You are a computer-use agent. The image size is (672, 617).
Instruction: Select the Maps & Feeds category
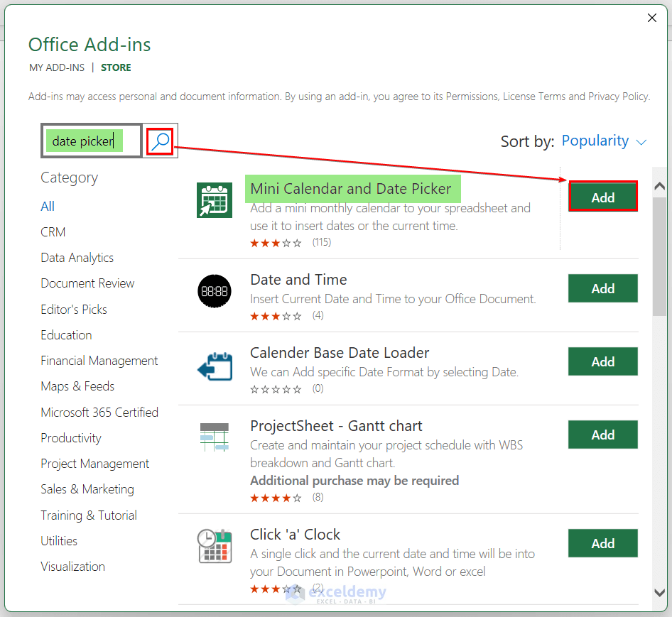pos(77,386)
